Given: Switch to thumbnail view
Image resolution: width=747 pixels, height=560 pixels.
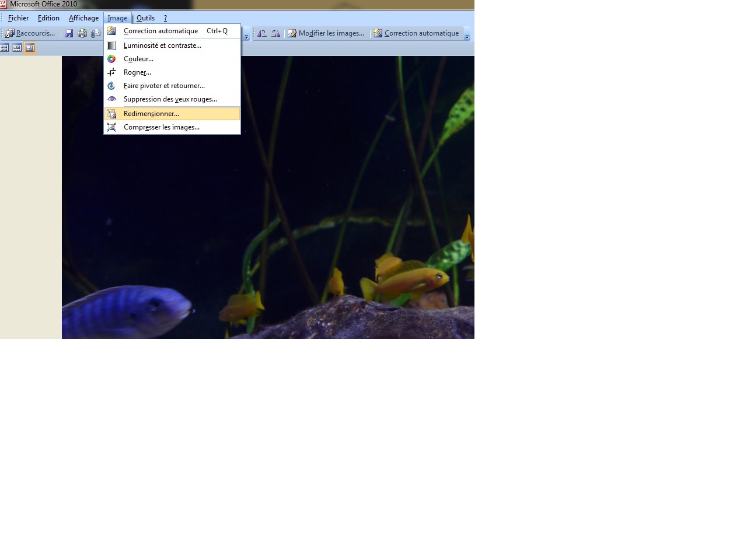Looking at the screenshot, I should tap(5, 48).
